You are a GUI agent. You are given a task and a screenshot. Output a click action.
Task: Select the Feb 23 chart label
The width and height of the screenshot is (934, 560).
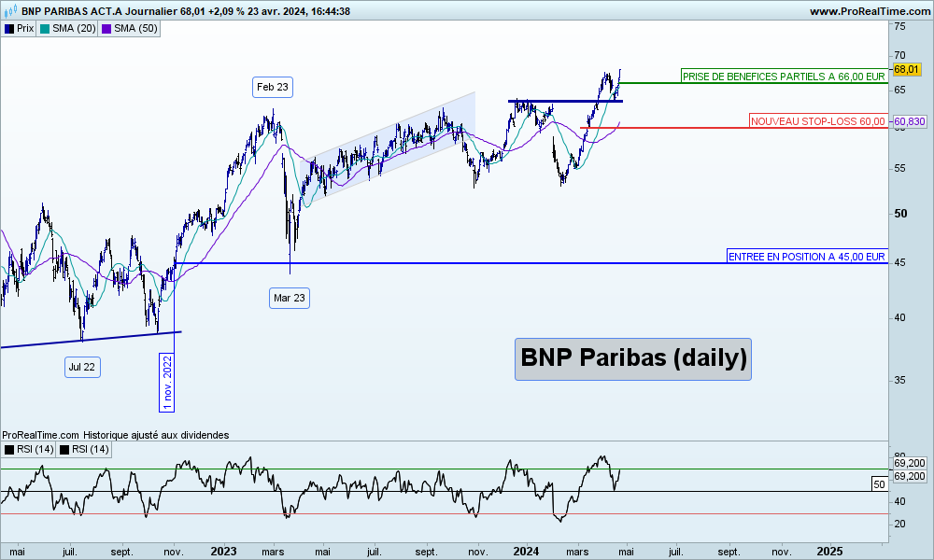point(273,87)
